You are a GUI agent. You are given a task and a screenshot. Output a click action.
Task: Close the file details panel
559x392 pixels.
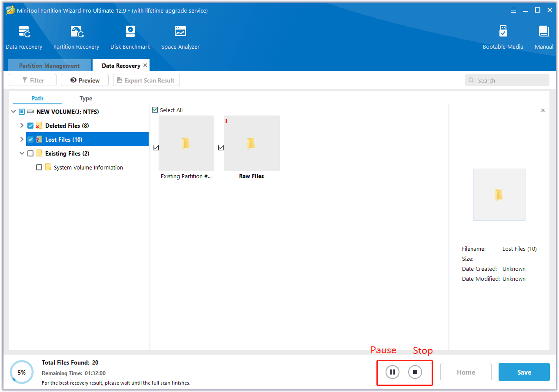[542, 110]
